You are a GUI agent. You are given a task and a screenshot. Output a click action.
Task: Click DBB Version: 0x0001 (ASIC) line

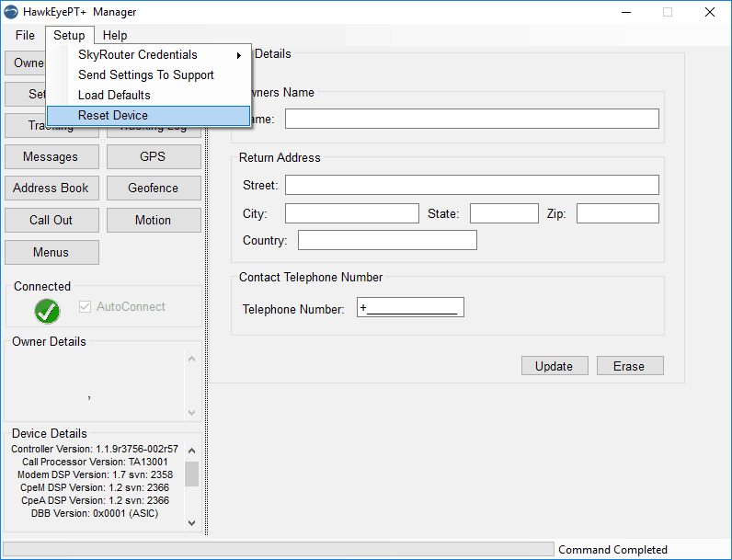[95, 513]
